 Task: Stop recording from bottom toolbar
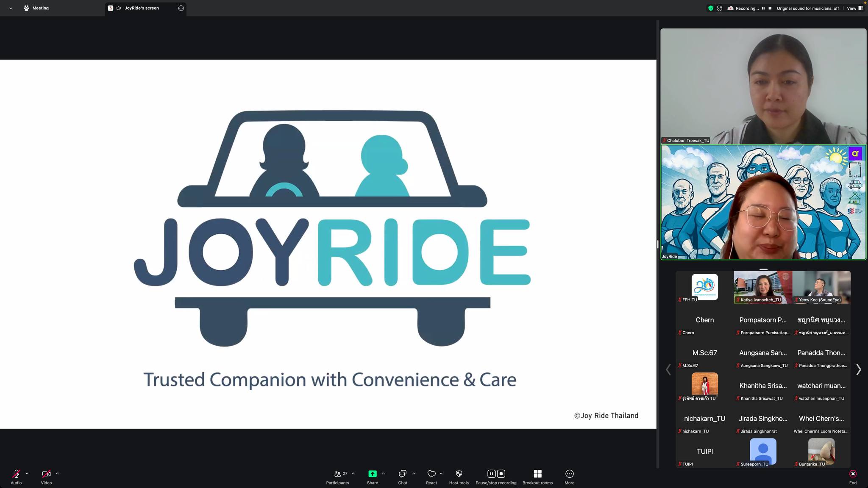(501, 474)
